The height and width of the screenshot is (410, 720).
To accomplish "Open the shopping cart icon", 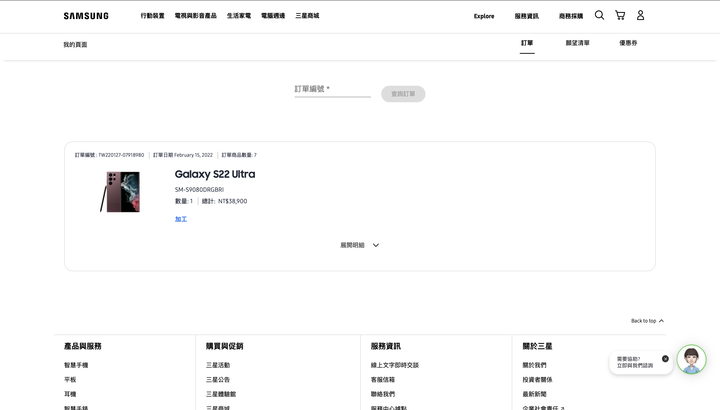I will [620, 15].
